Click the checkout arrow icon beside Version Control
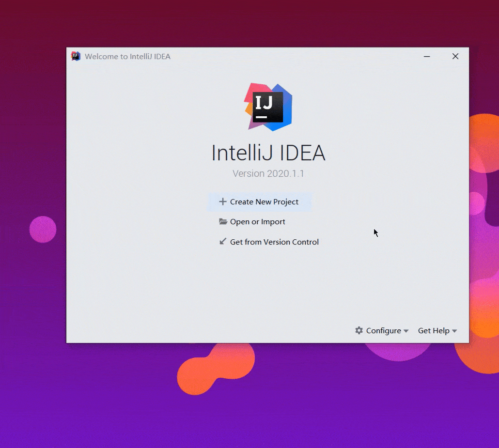Image resolution: width=499 pixels, height=448 pixels. tap(223, 242)
